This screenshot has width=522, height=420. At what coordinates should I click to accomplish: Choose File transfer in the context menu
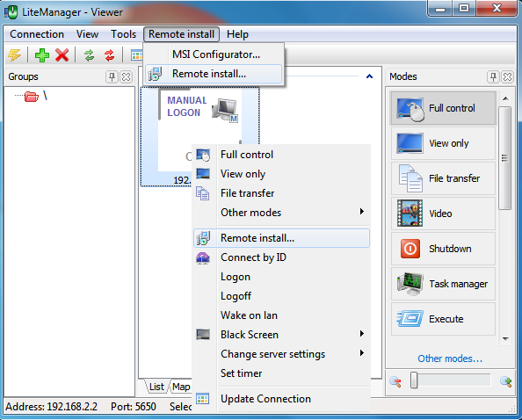coord(281,193)
